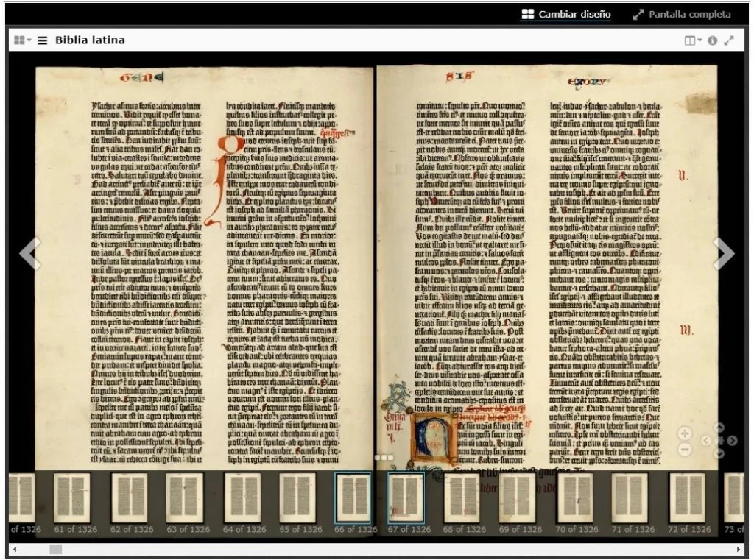Screen dimensions: 754x560
Task: Pan the image left
Action: [705, 440]
